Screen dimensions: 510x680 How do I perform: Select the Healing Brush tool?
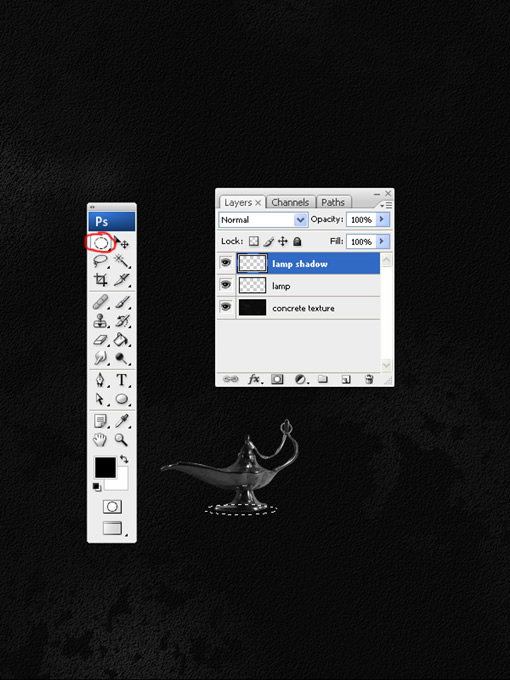click(x=101, y=301)
